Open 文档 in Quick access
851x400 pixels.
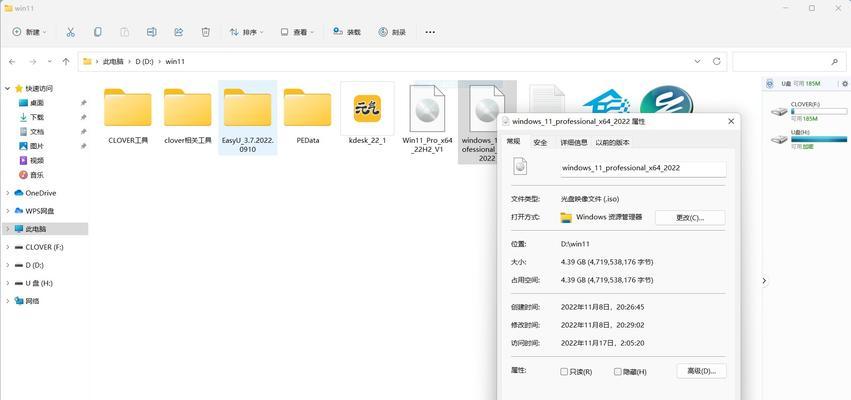point(37,131)
